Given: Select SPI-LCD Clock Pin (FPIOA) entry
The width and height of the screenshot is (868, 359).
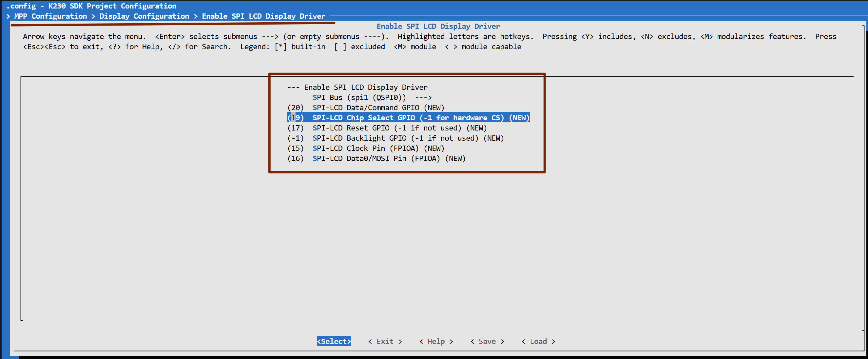Looking at the screenshot, I should 378,148.
